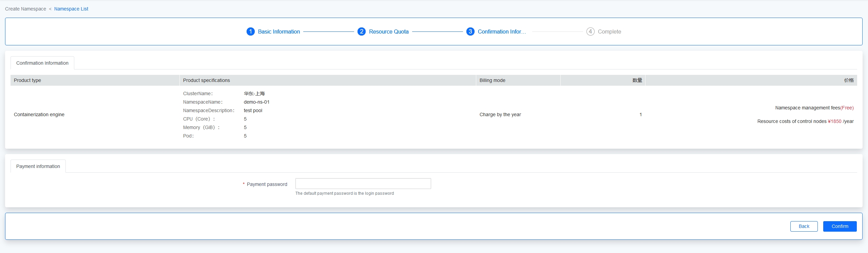Screen dimensions: 868x253
Task: Focus the Payment password input field
Action: (x=363, y=184)
